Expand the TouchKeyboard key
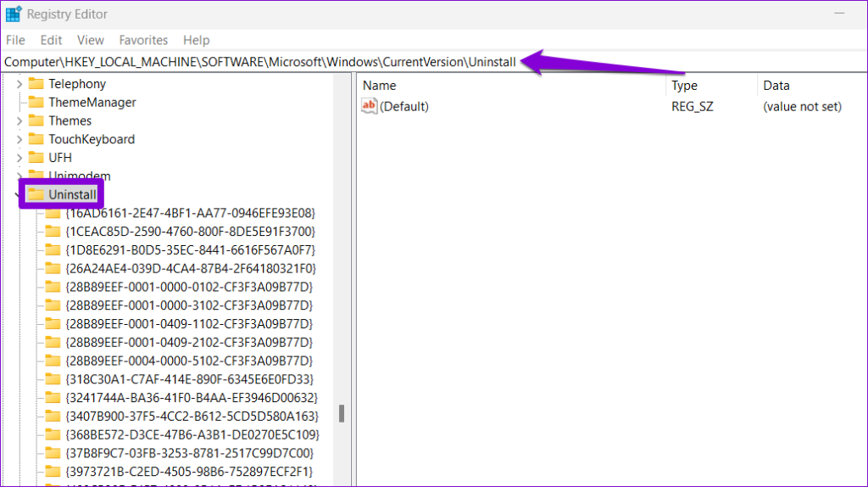This screenshot has height=487, width=868. [19, 139]
